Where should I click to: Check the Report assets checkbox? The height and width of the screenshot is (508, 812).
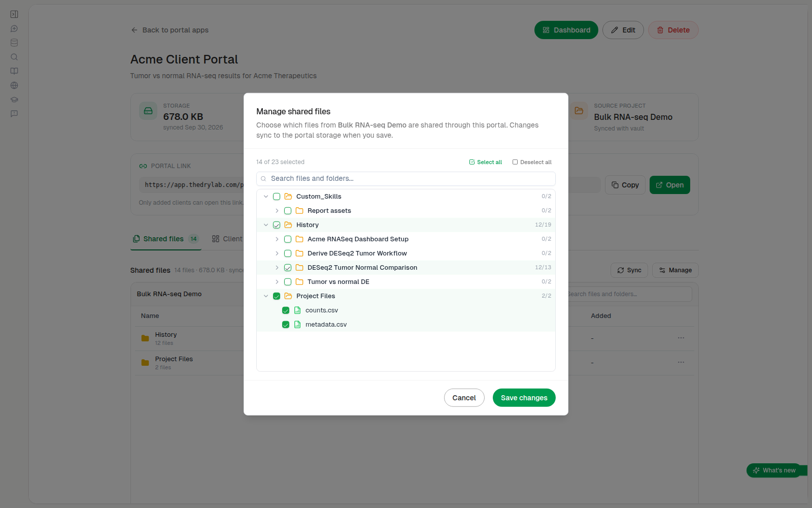pyautogui.click(x=288, y=211)
